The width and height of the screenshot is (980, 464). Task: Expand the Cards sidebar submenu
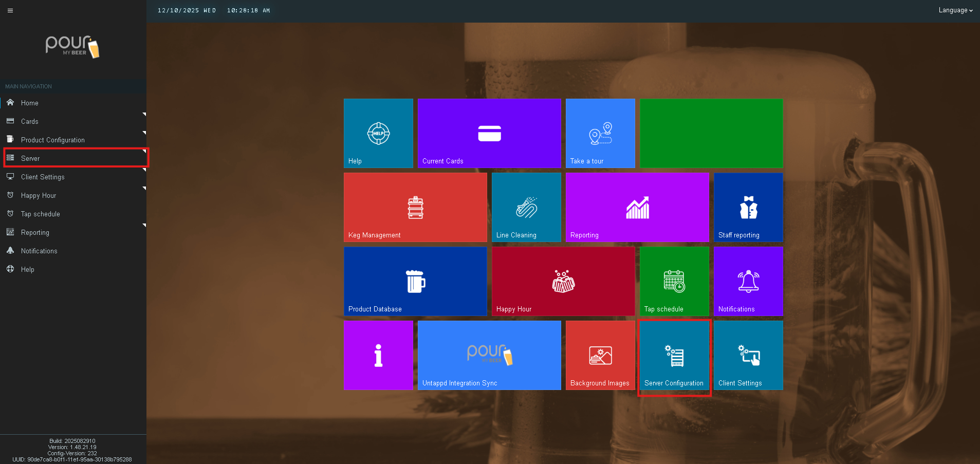pyautogui.click(x=30, y=122)
